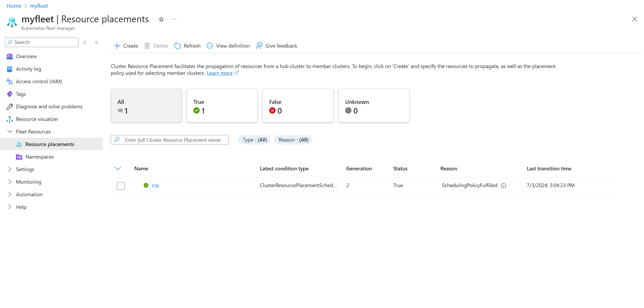644x308 pixels.
Task: Open Namespaces menu item
Action: pos(40,157)
